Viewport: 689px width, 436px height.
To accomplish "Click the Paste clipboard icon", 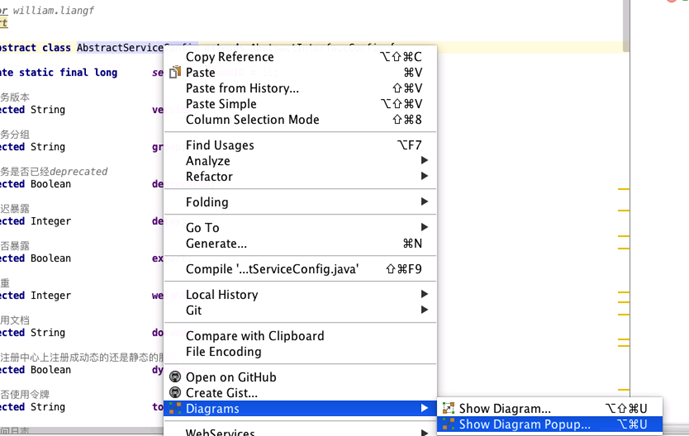I will [x=175, y=72].
